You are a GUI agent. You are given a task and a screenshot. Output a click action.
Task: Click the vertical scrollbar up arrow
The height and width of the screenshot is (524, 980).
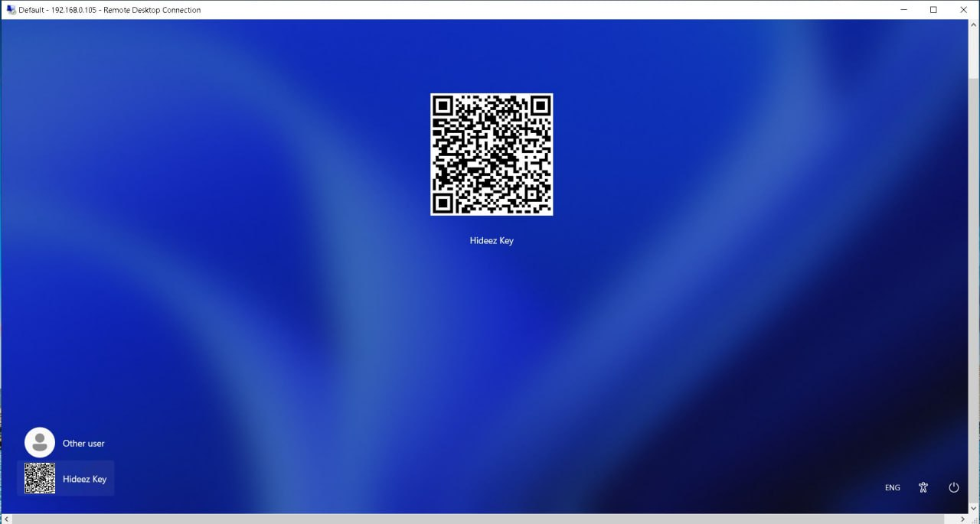(974, 25)
